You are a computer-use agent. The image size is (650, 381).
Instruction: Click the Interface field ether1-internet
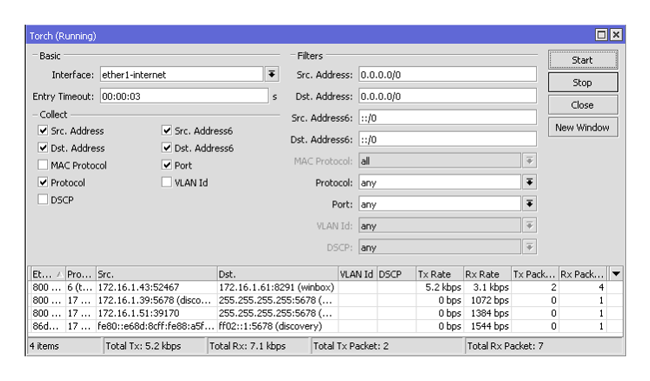click(182, 75)
